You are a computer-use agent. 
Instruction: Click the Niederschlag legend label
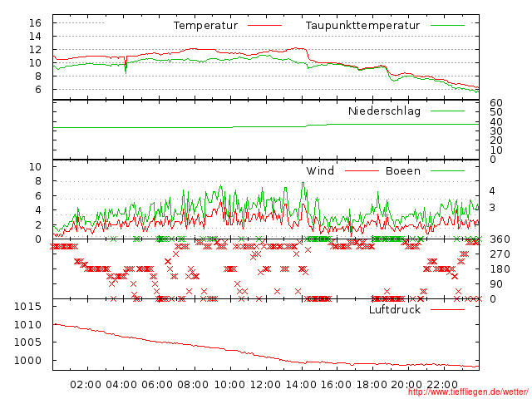384,111
